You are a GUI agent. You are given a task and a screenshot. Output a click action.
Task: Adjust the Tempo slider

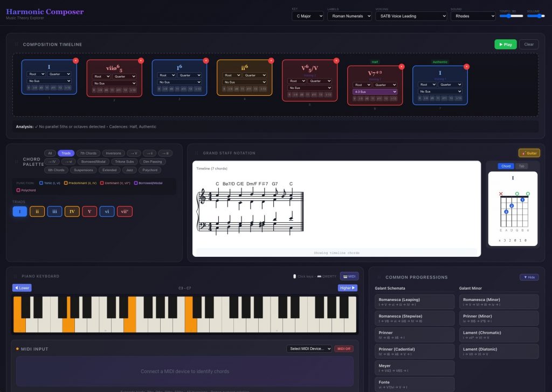(x=510, y=16)
